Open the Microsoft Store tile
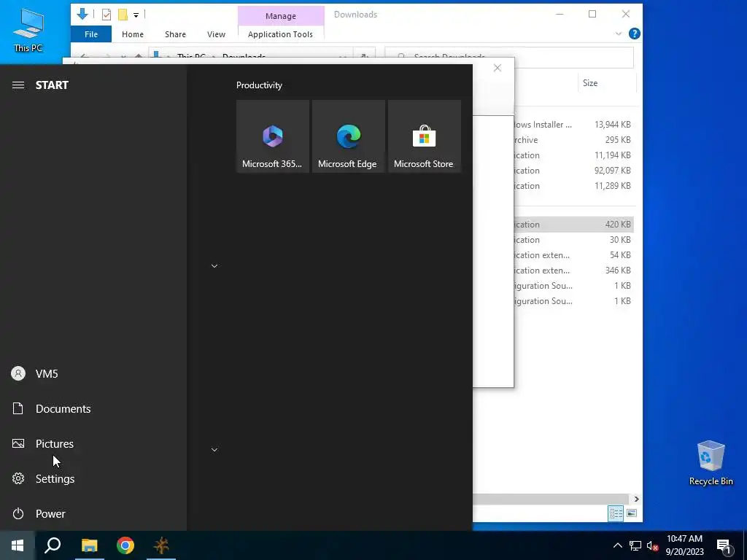This screenshot has width=747, height=560. (x=424, y=136)
